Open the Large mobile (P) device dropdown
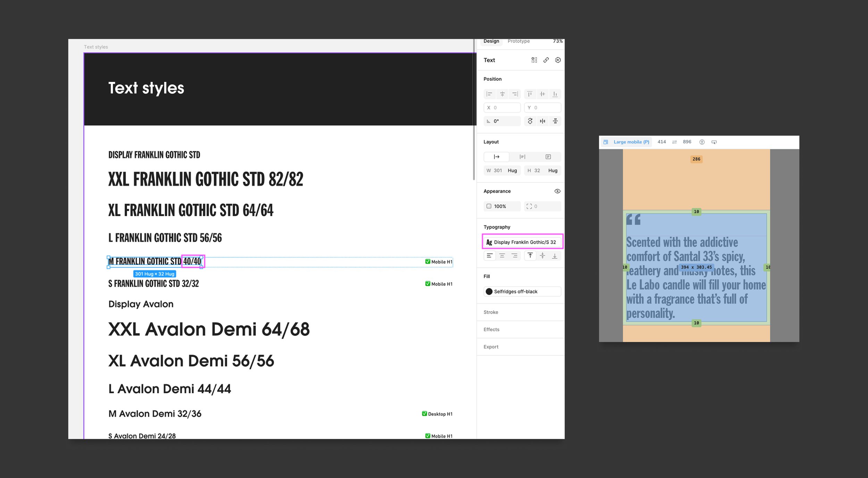868x478 pixels. click(x=631, y=142)
